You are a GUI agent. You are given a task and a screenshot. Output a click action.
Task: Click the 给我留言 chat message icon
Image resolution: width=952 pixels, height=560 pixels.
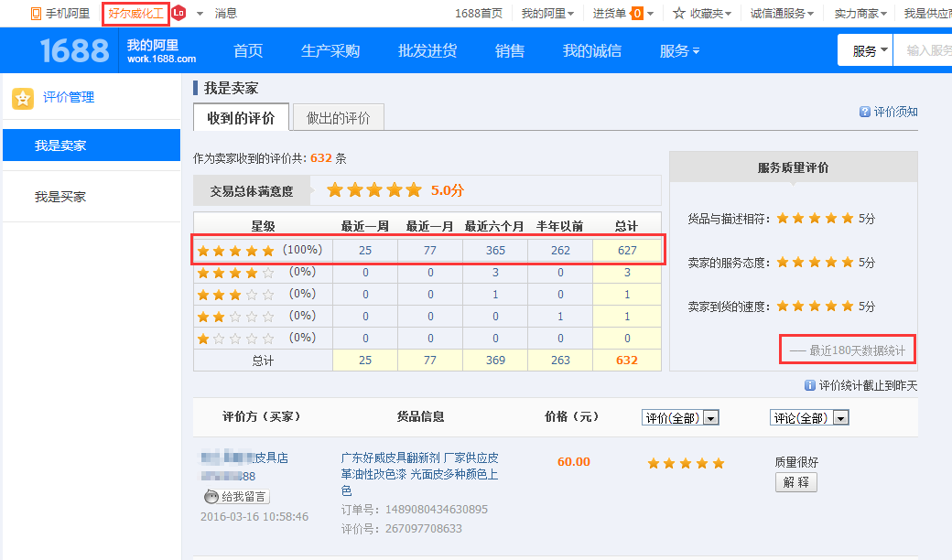tap(212, 497)
